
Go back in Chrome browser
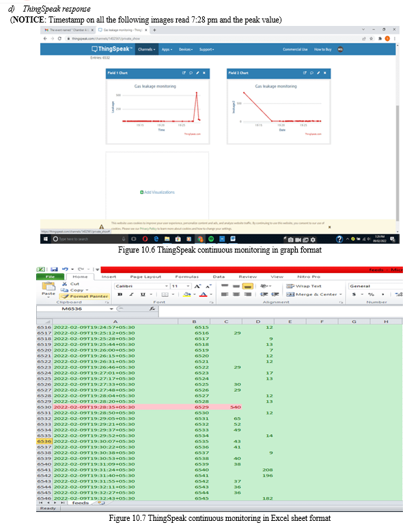coord(45,39)
